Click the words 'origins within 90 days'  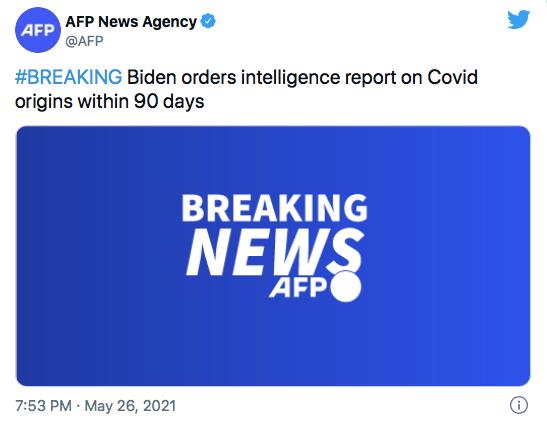[x=110, y=102]
